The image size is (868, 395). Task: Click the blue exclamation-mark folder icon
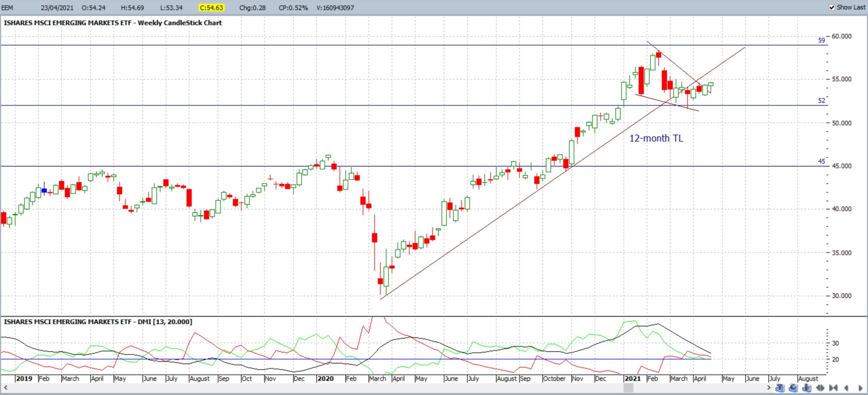point(806,388)
